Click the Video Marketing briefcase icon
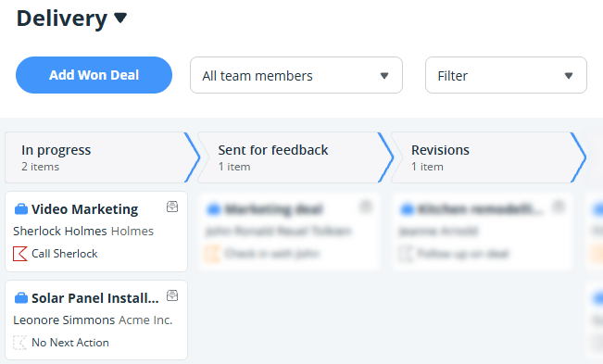 [x=21, y=209]
